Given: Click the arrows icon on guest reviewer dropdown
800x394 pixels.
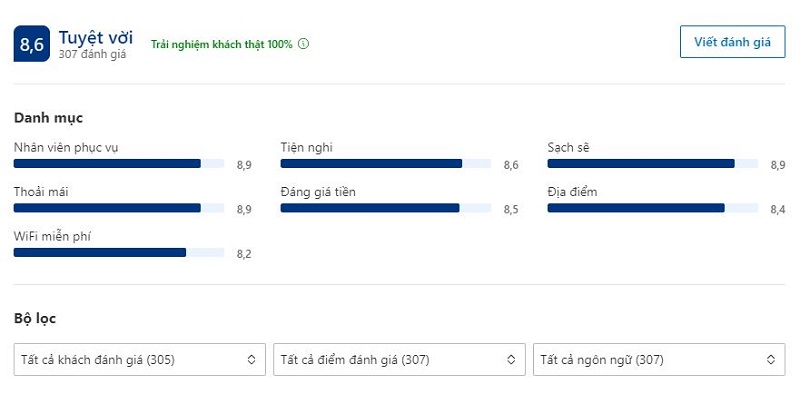Looking at the screenshot, I should tap(251, 360).
